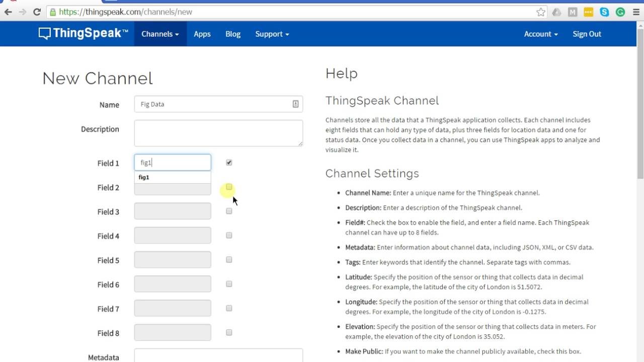Click the Description text area

[218, 133]
